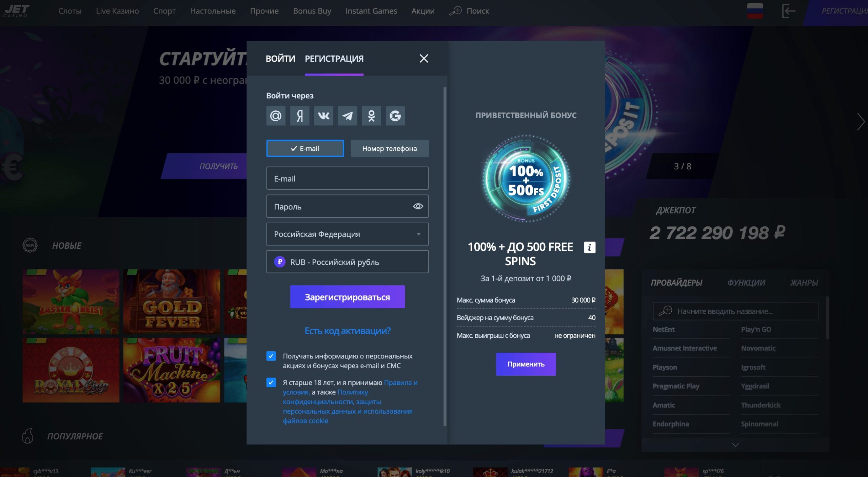Sign in with VK icon
The image size is (868, 477).
tap(323, 116)
